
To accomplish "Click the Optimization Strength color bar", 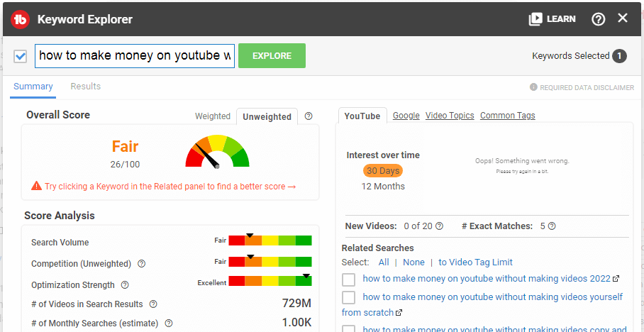I will click(270, 281).
